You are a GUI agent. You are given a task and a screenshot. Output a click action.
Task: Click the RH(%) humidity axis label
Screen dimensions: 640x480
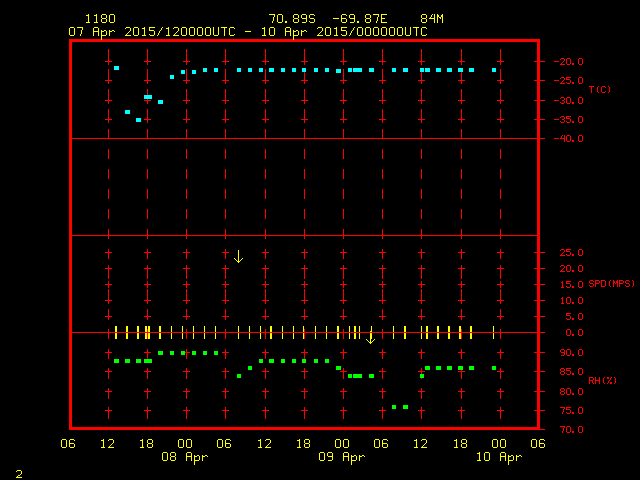coord(600,381)
